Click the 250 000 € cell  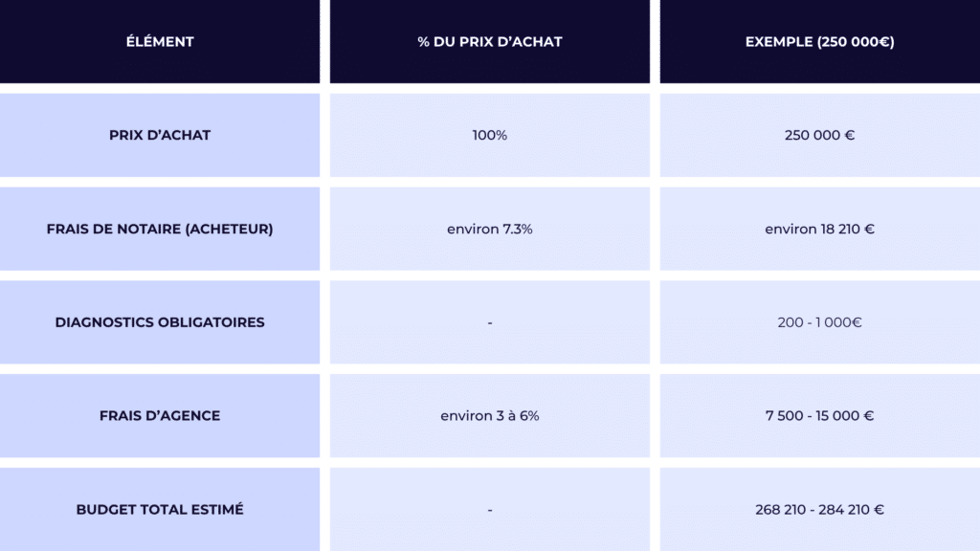(820, 135)
